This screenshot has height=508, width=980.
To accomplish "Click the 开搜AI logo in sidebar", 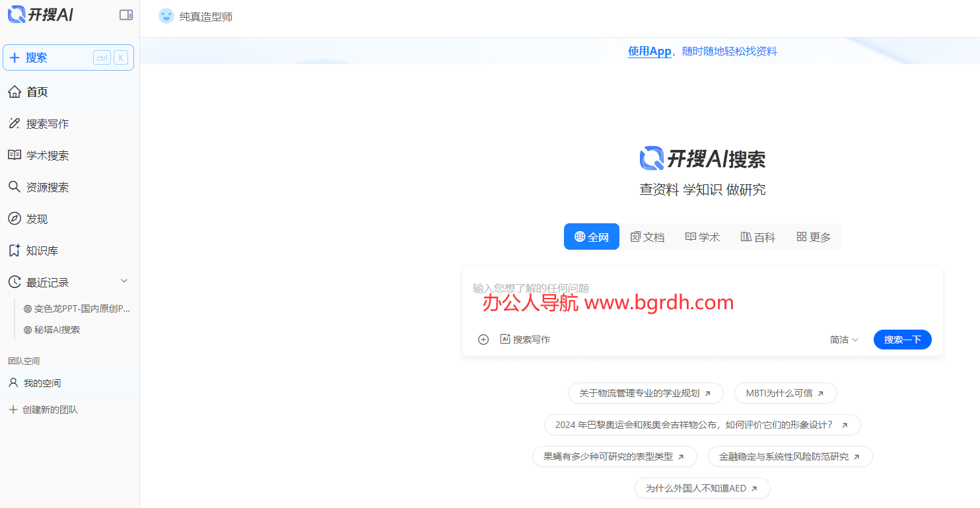I will pos(40,15).
